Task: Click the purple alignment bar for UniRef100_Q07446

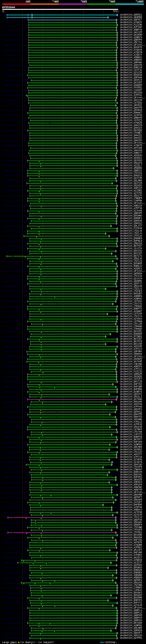Action: [72, 399]
